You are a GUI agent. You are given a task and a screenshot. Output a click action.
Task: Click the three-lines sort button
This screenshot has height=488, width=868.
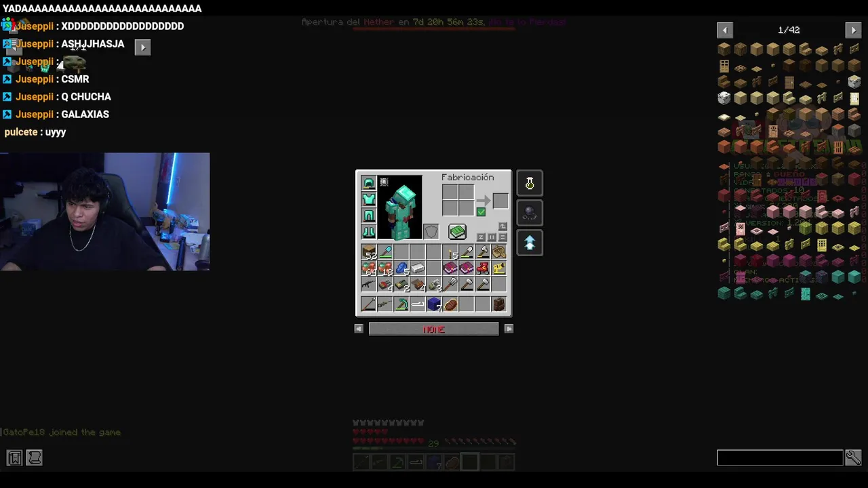point(502,237)
